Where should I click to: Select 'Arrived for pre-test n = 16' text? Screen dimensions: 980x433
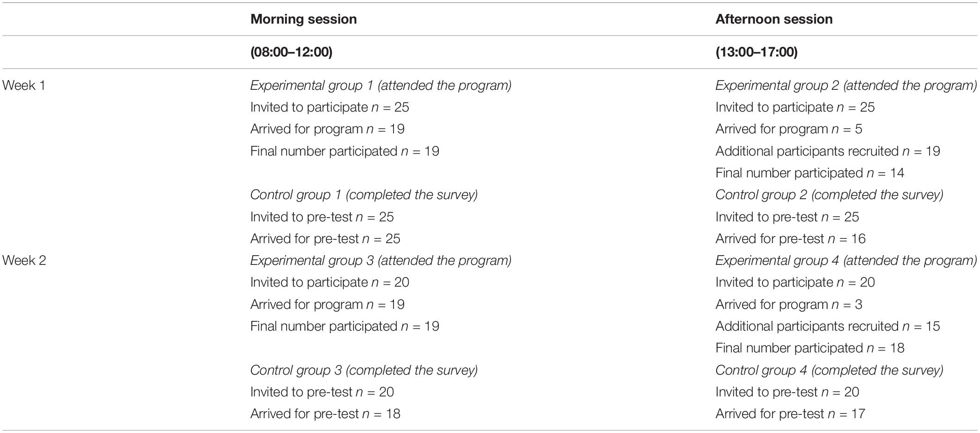pos(791,239)
